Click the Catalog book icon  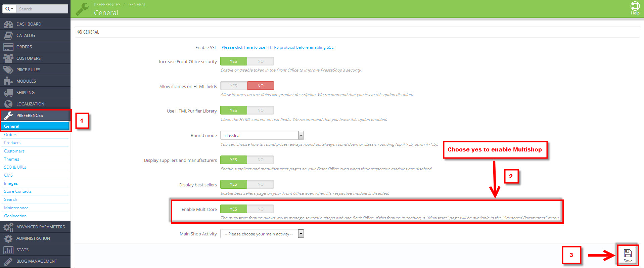(x=8, y=36)
